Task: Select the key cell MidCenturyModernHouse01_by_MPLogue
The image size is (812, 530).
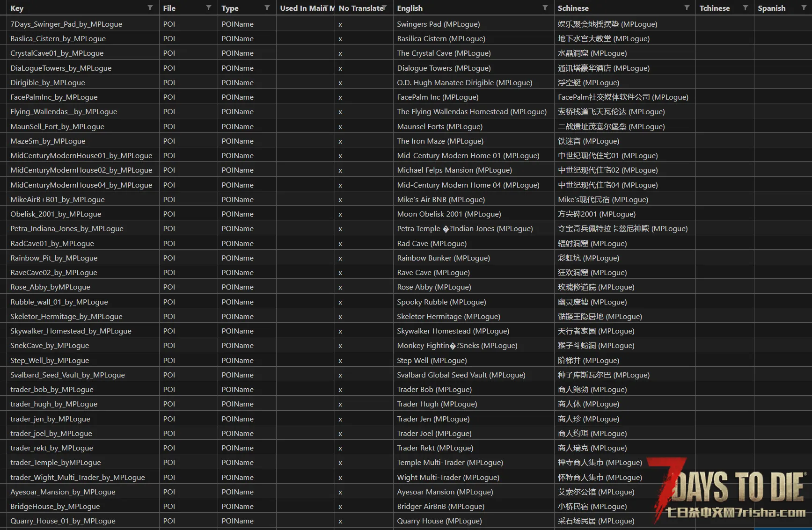Action: [x=83, y=155]
